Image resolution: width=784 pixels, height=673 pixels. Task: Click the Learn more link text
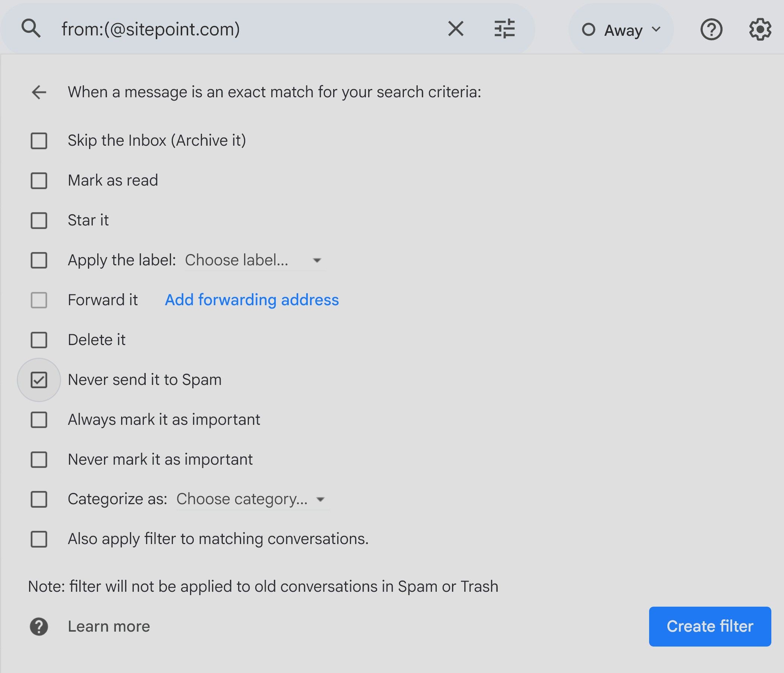click(108, 626)
